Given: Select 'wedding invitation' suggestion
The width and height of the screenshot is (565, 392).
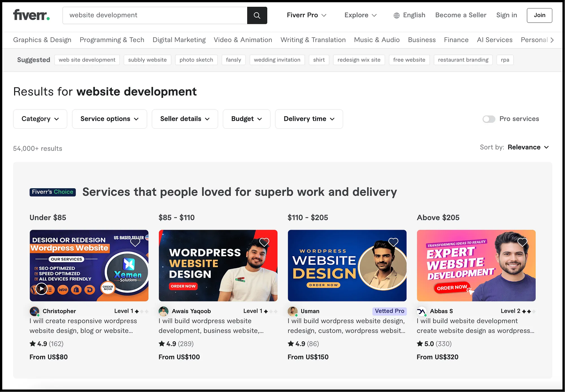Looking at the screenshot, I should coord(277,60).
